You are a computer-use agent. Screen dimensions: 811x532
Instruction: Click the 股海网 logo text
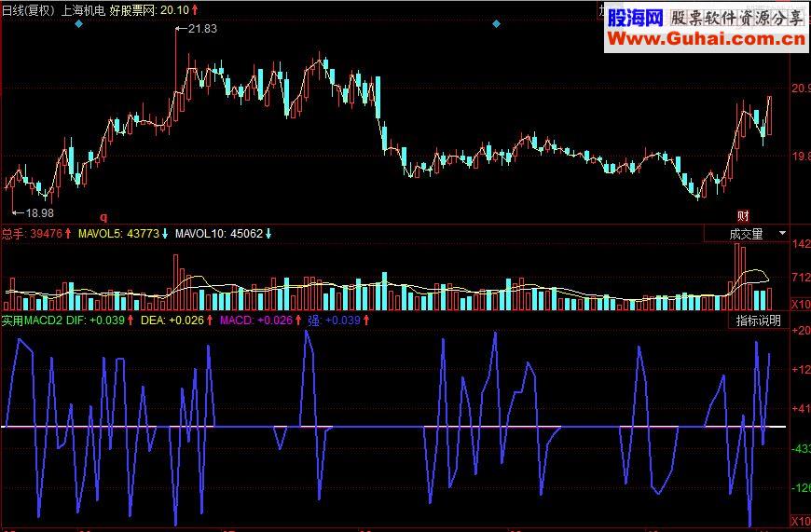click(635, 18)
